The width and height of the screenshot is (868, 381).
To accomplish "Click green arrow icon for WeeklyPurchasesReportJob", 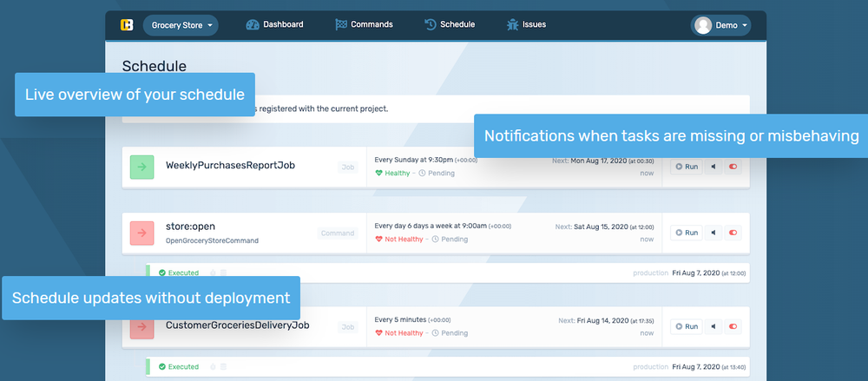I will coord(141,167).
